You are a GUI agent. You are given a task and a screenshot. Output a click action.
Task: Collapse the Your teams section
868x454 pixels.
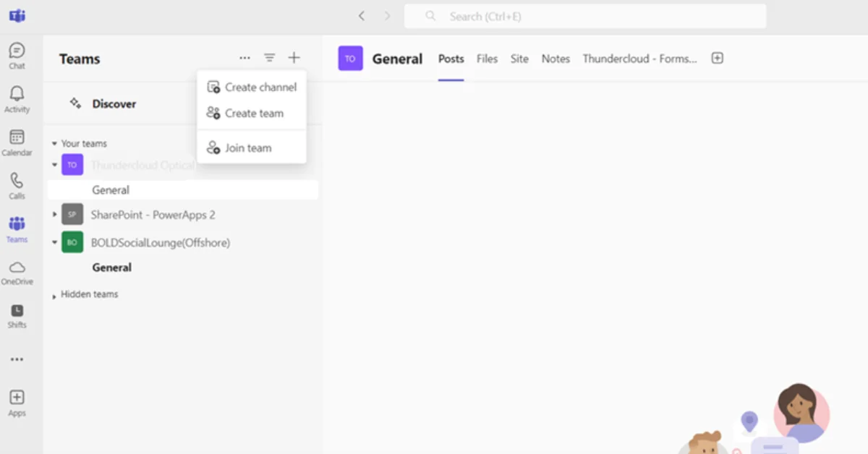tap(54, 144)
